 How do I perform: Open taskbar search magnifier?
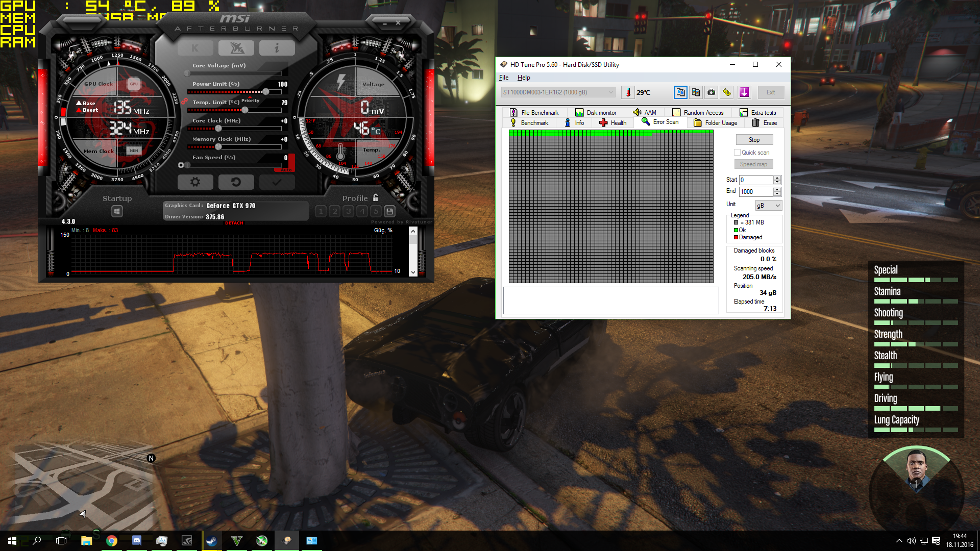pos(37,541)
